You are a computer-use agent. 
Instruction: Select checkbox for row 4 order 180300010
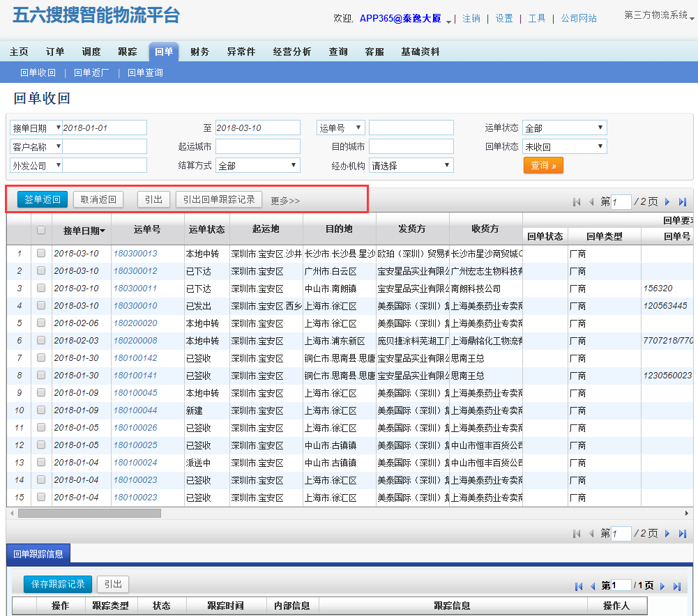[x=41, y=306]
